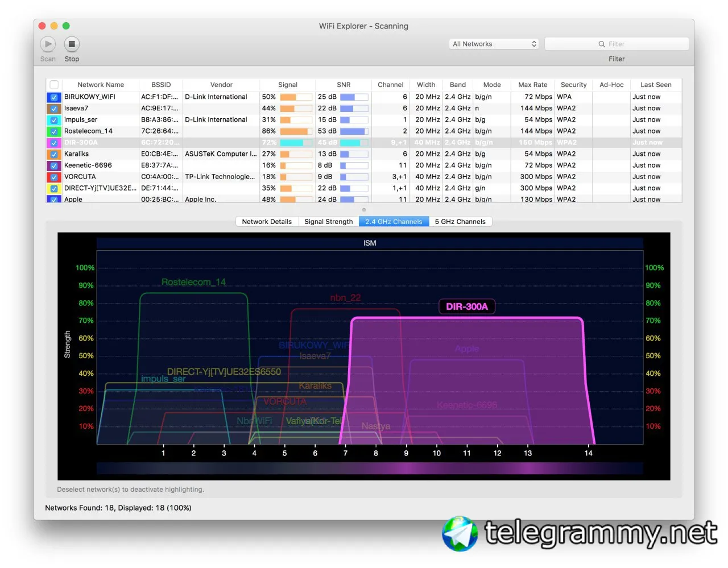
Task: Sort networks by Width column header
Action: pyautogui.click(x=426, y=85)
